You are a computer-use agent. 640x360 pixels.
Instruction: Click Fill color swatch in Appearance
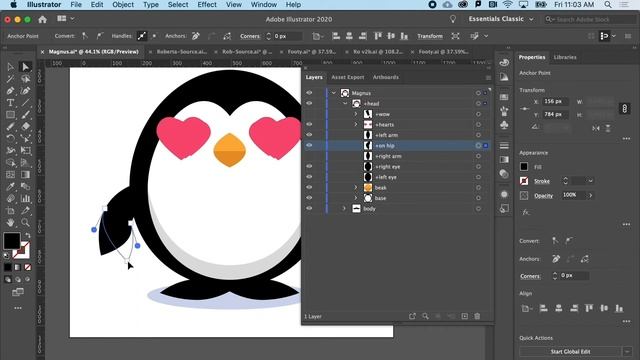[524, 167]
